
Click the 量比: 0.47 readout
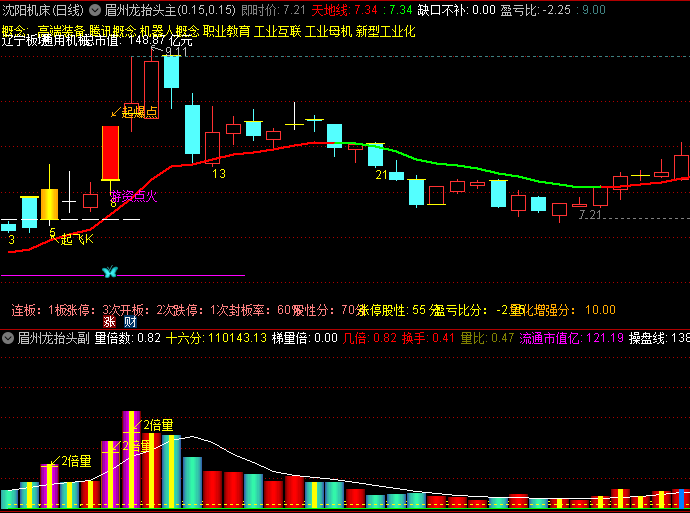pyautogui.click(x=487, y=338)
